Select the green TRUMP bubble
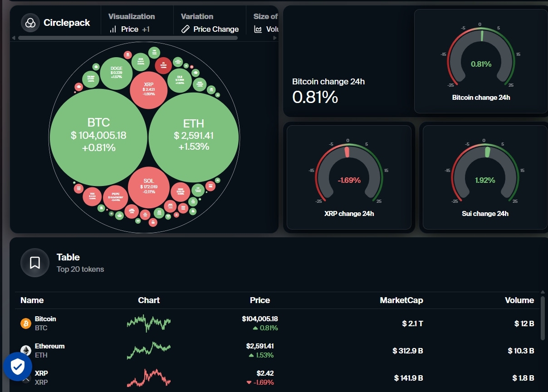 point(91,79)
